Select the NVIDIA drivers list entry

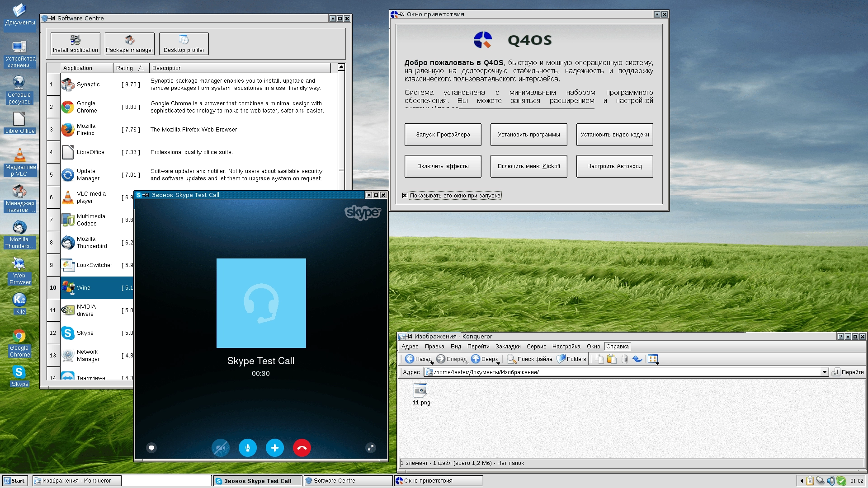90,310
